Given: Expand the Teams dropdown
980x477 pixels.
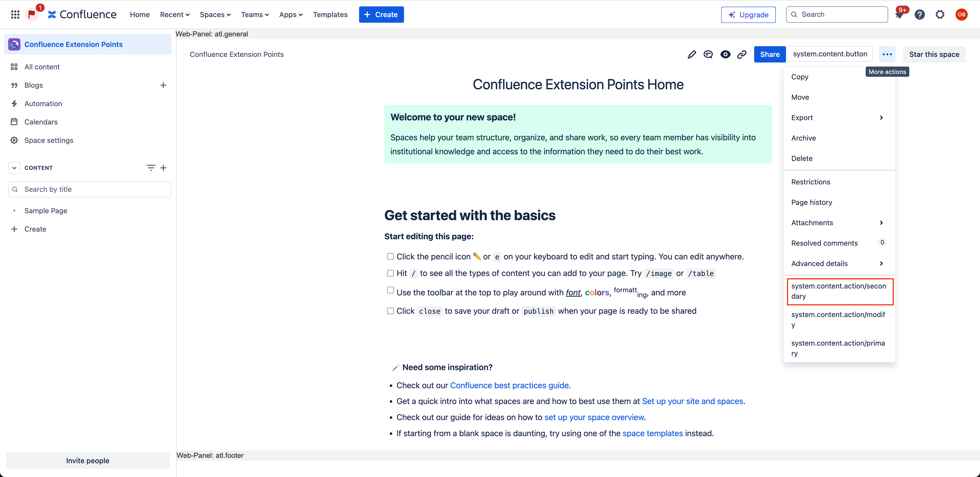Looking at the screenshot, I should coord(254,15).
